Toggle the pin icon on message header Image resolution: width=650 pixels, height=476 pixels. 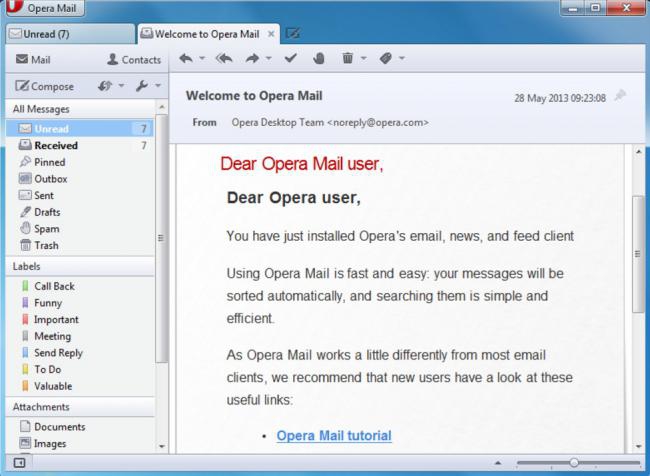620,96
